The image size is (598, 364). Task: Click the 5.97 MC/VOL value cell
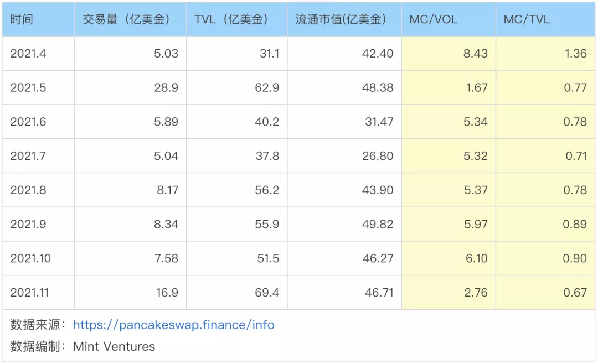[x=448, y=224]
